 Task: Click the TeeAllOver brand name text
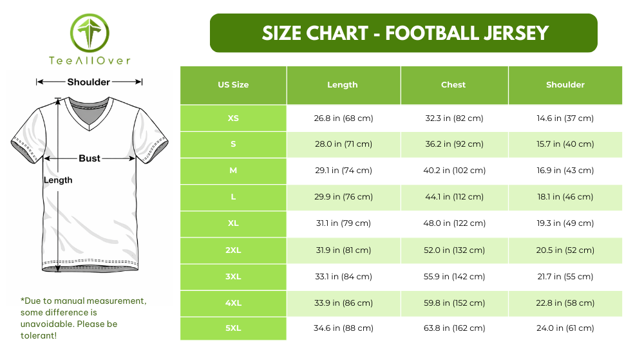(x=90, y=61)
